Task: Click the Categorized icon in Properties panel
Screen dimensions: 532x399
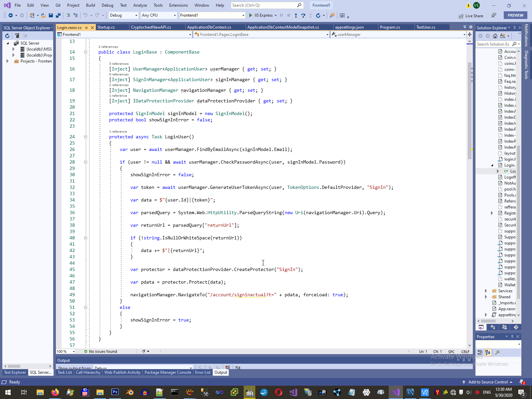Action: point(480,352)
